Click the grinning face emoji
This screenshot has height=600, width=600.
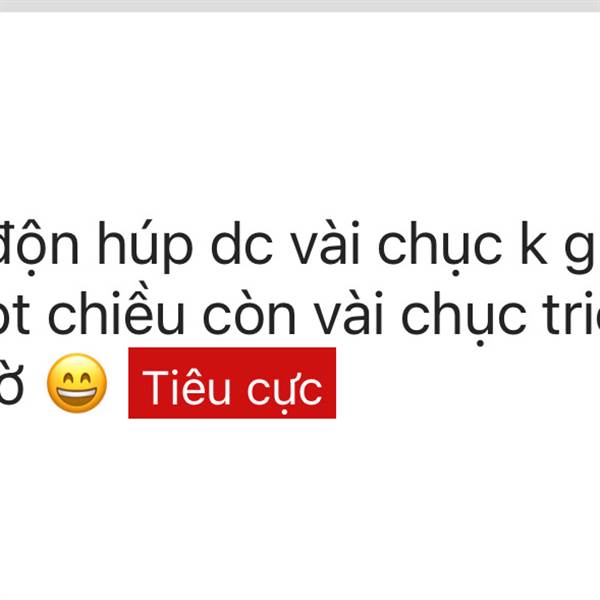77,383
